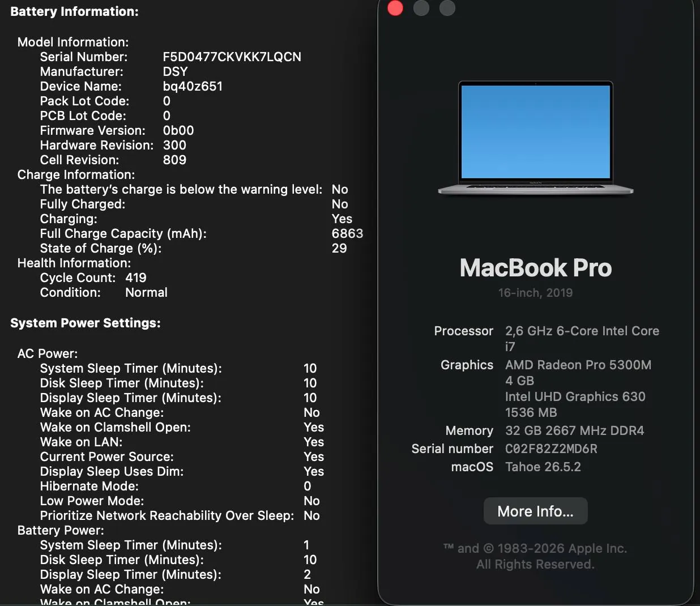Click the Wake on LAN row label

pos(81,442)
